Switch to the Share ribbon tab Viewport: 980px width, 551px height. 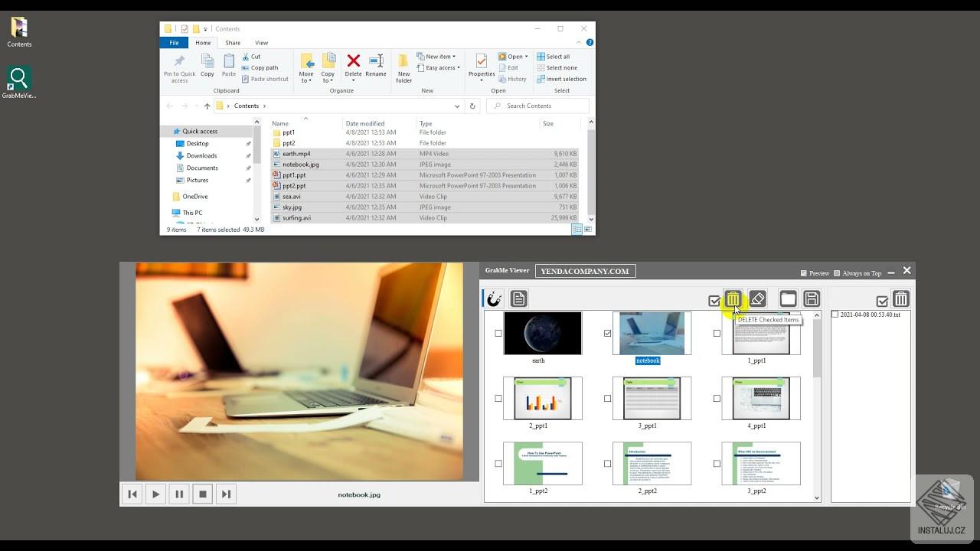(233, 43)
